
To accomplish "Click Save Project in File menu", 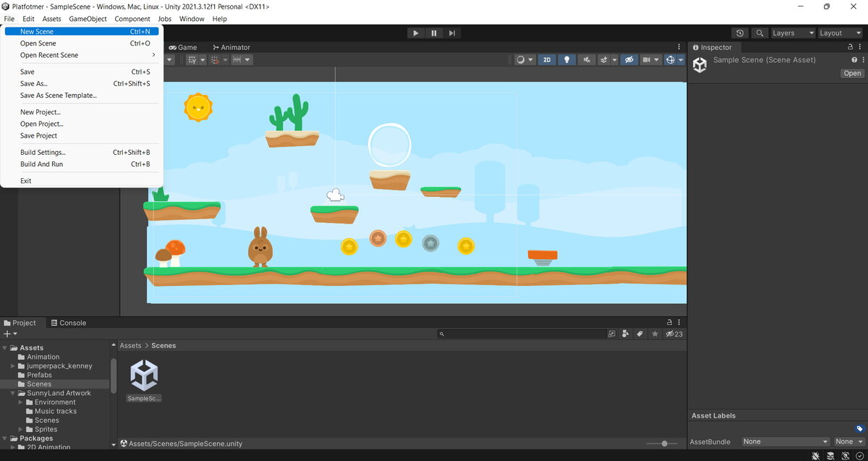I will pyautogui.click(x=81, y=135).
